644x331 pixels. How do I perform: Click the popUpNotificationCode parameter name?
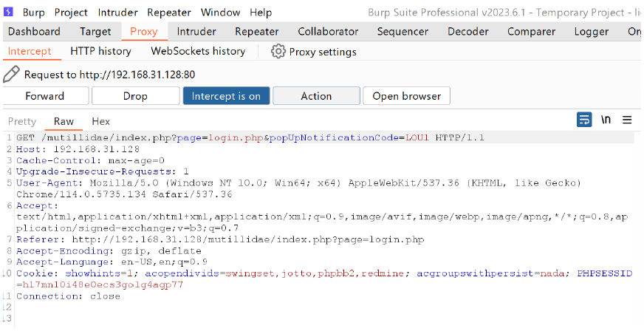(x=334, y=137)
